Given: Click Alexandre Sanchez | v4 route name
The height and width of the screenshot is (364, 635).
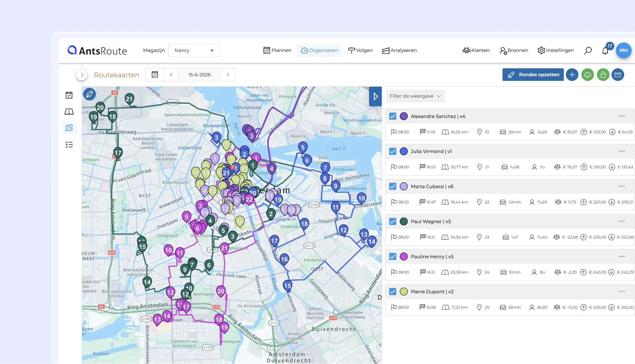Looking at the screenshot, I should point(438,116).
